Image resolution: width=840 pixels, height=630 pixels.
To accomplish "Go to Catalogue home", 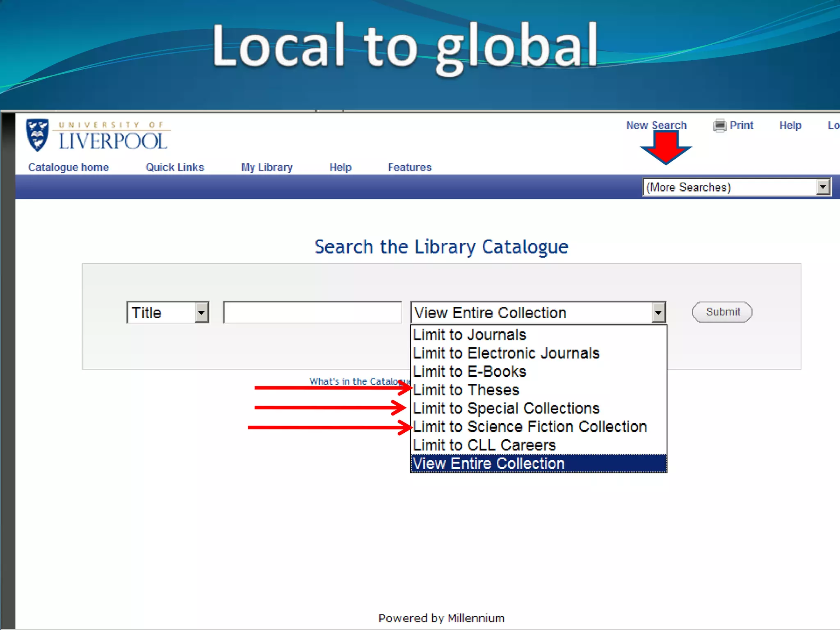I will 68,167.
